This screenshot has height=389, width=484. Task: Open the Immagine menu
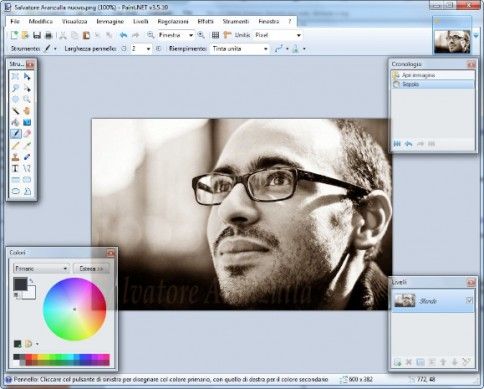click(110, 21)
